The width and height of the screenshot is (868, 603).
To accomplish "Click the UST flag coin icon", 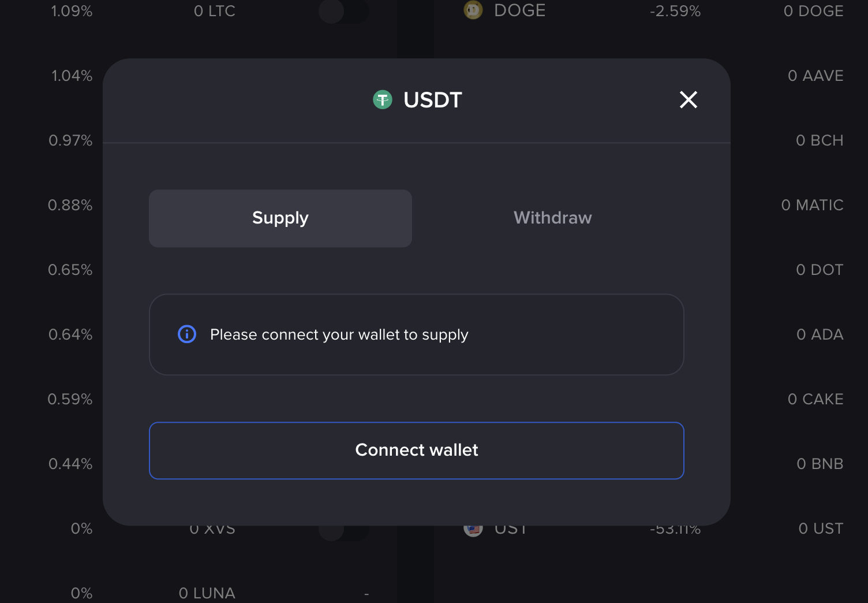I will click(x=473, y=530).
